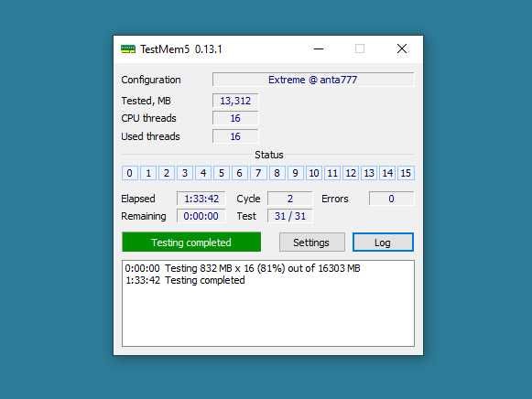Click the Testing completed log line
Image resolution: width=532 pixels, height=399 pixels.
click(185, 280)
